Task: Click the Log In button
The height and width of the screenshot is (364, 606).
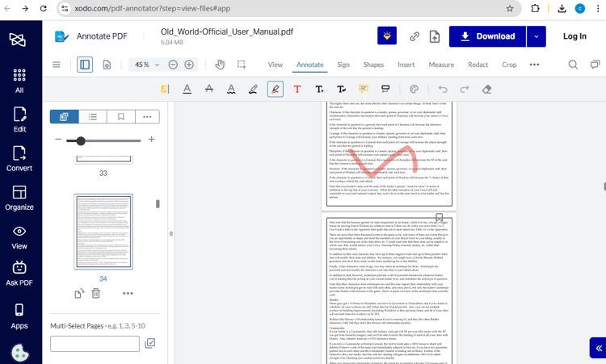Action: coord(574,36)
